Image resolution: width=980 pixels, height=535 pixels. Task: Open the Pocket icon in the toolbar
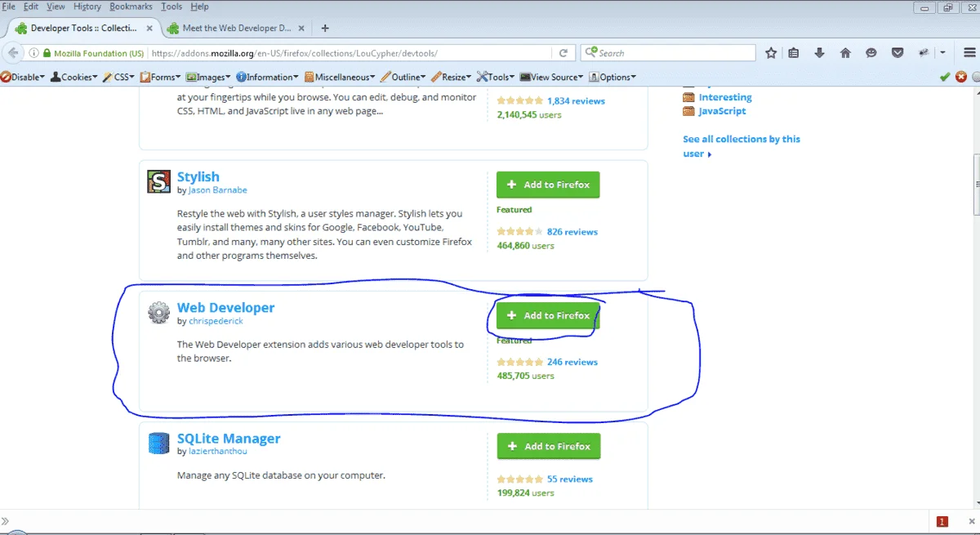(x=897, y=53)
